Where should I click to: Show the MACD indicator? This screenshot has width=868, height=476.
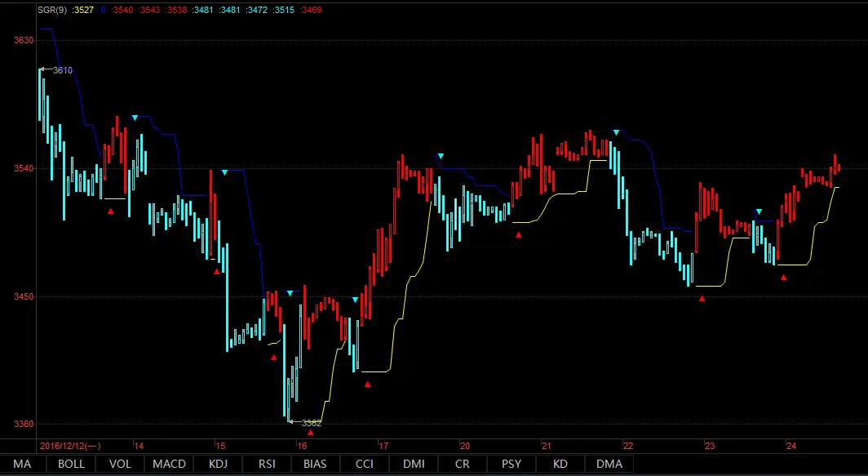(x=169, y=464)
